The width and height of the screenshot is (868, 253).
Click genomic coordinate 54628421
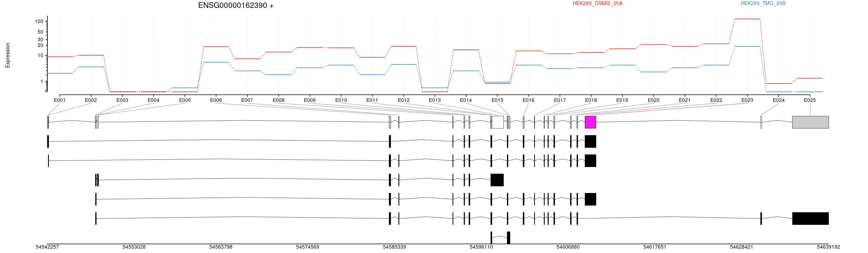[x=742, y=247]
